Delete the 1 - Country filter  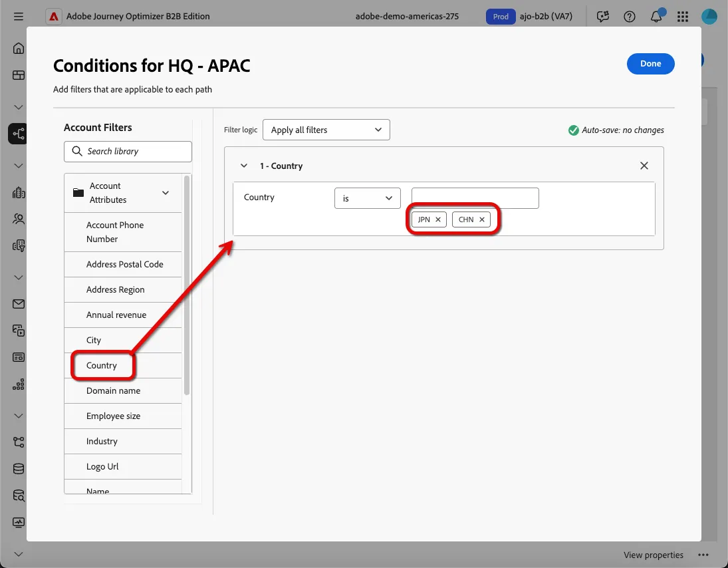pyautogui.click(x=644, y=166)
